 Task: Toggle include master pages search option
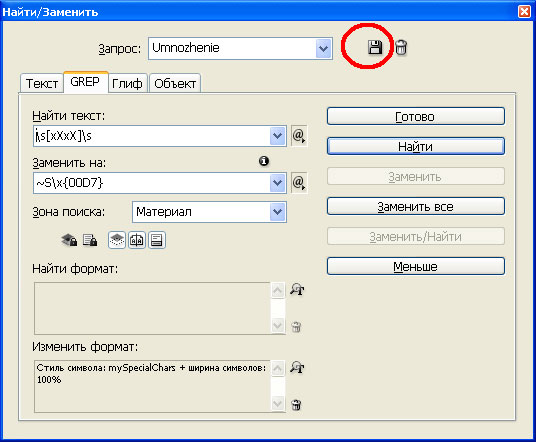click(x=137, y=240)
